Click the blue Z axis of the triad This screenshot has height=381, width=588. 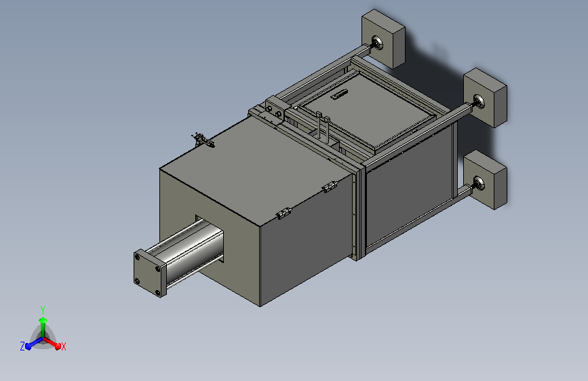tap(34, 343)
